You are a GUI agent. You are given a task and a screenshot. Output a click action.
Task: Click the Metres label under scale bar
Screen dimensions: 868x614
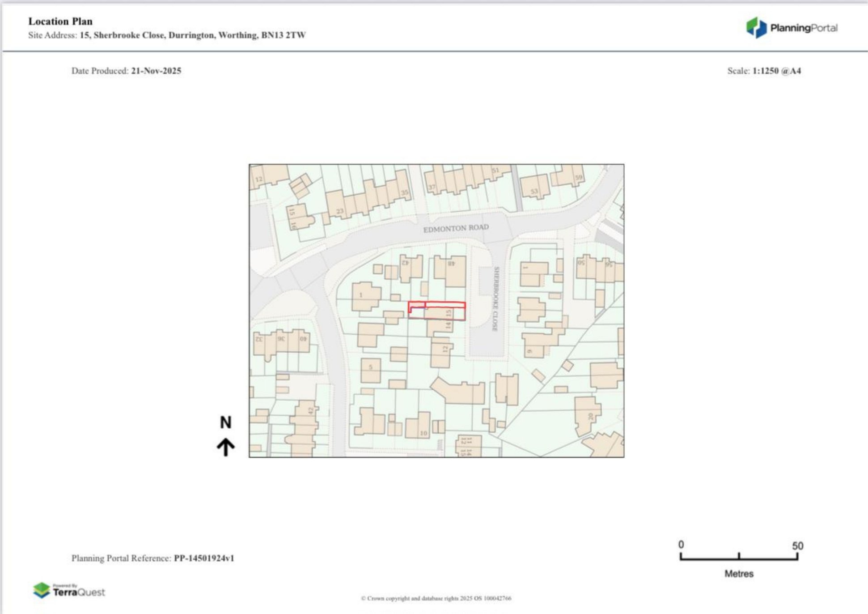739,573
